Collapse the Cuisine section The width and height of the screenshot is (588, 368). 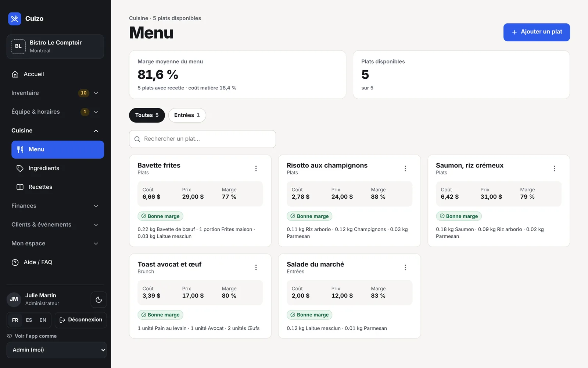point(55,131)
